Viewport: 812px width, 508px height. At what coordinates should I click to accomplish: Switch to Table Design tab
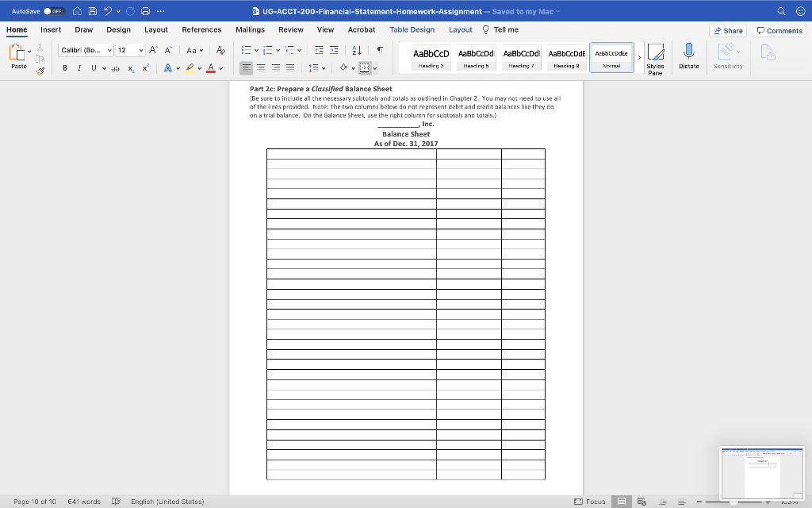(412, 29)
